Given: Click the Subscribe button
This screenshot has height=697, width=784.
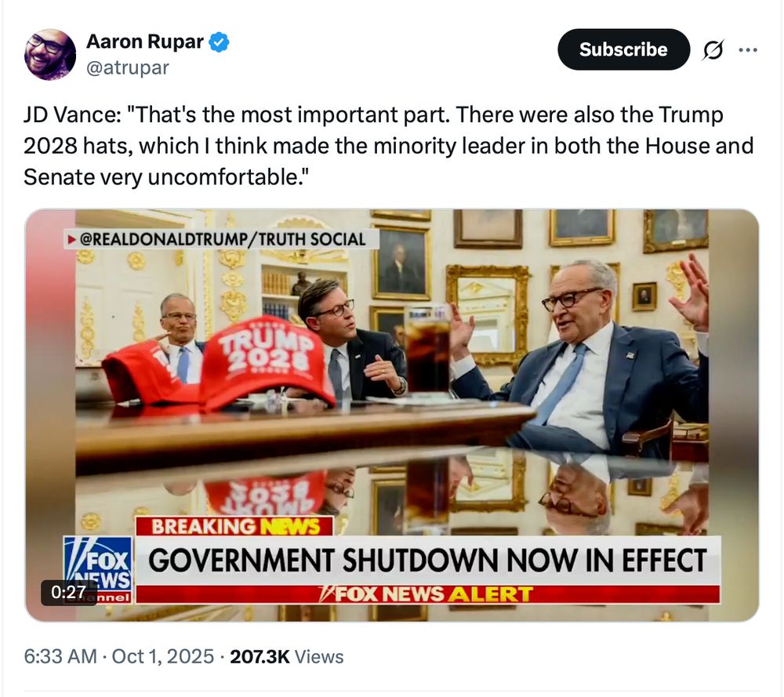Looking at the screenshot, I should click(623, 49).
